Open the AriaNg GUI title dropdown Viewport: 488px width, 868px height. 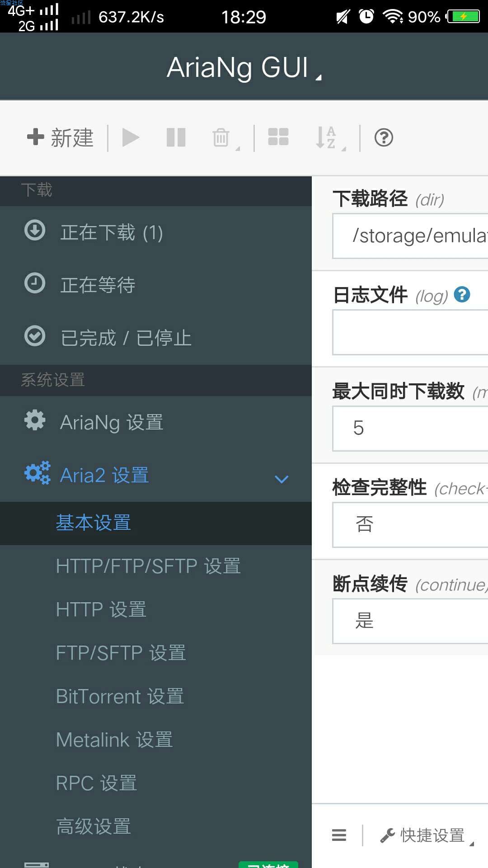pos(244,67)
